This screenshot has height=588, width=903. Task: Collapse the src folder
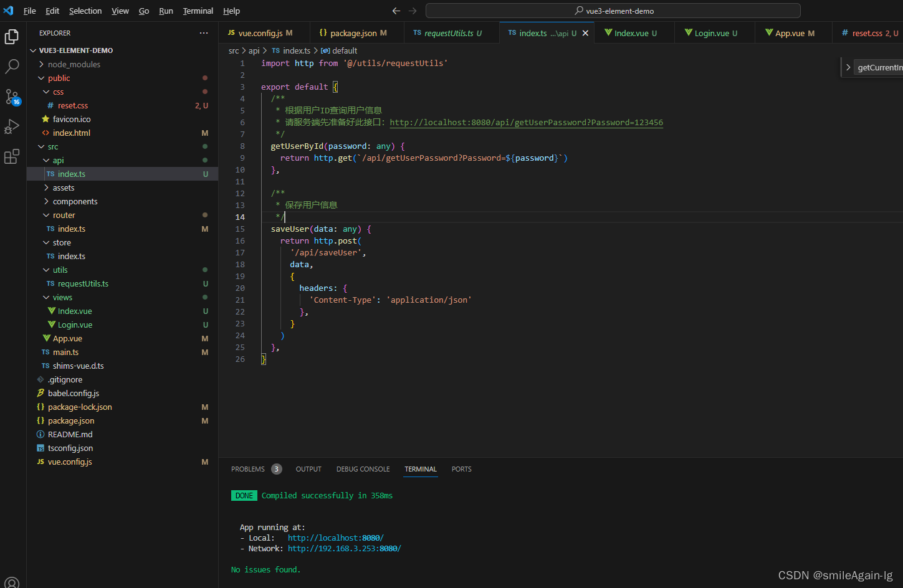(41, 146)
